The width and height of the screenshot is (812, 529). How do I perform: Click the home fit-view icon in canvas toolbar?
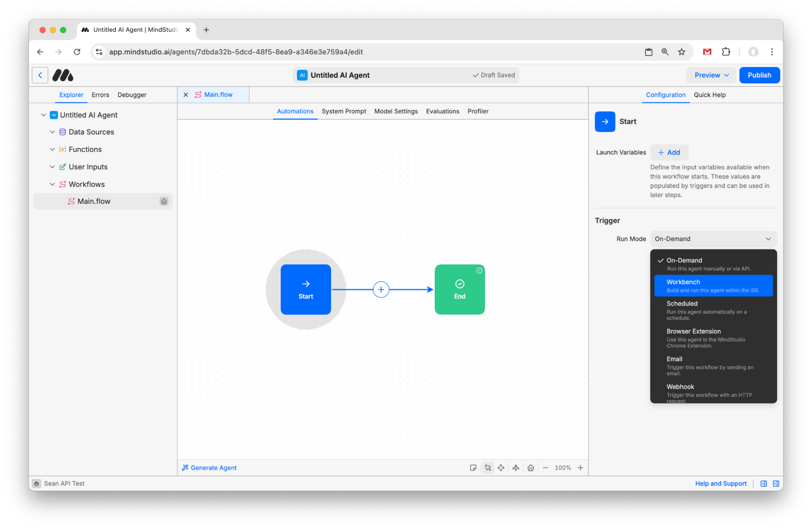531,468
